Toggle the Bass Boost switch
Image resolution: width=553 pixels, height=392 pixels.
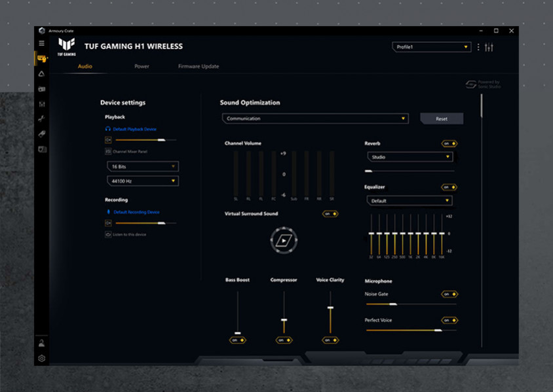pos(237,340)
